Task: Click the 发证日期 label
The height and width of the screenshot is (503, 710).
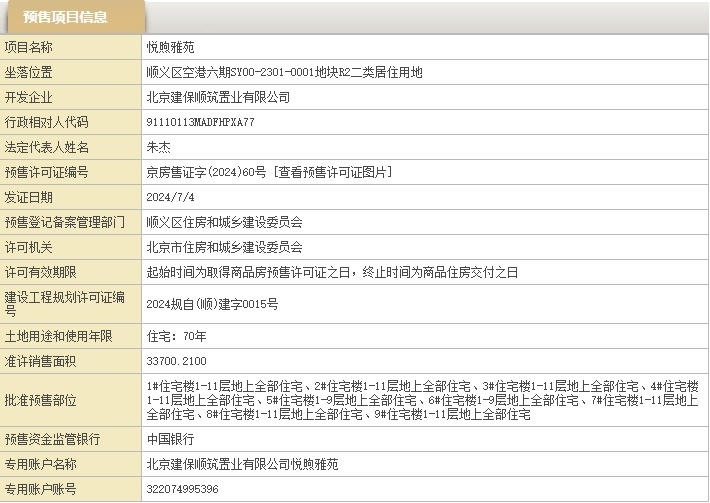Action: tap(29, 197)
